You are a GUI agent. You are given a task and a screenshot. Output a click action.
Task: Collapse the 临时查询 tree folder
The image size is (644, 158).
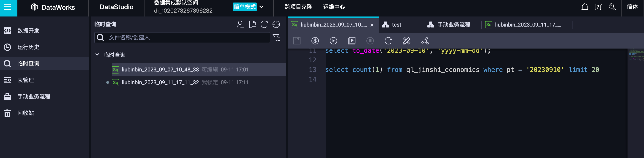click(97, 55)
